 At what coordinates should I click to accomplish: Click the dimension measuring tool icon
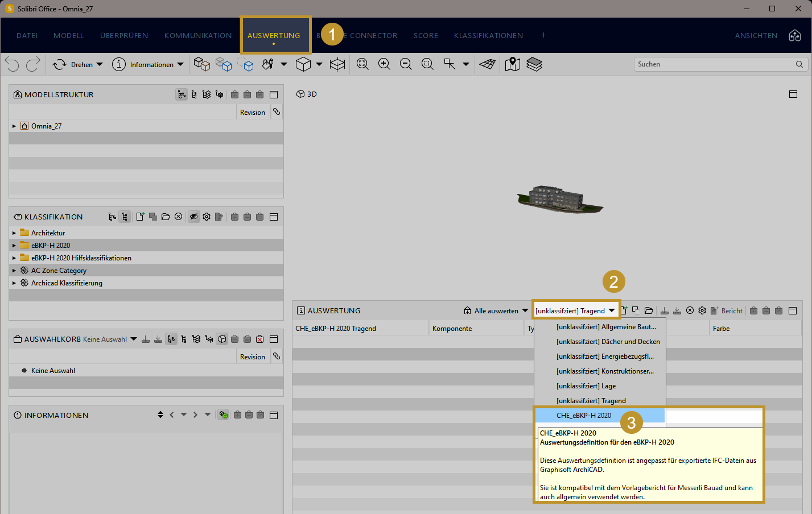[x=450, y=64]
